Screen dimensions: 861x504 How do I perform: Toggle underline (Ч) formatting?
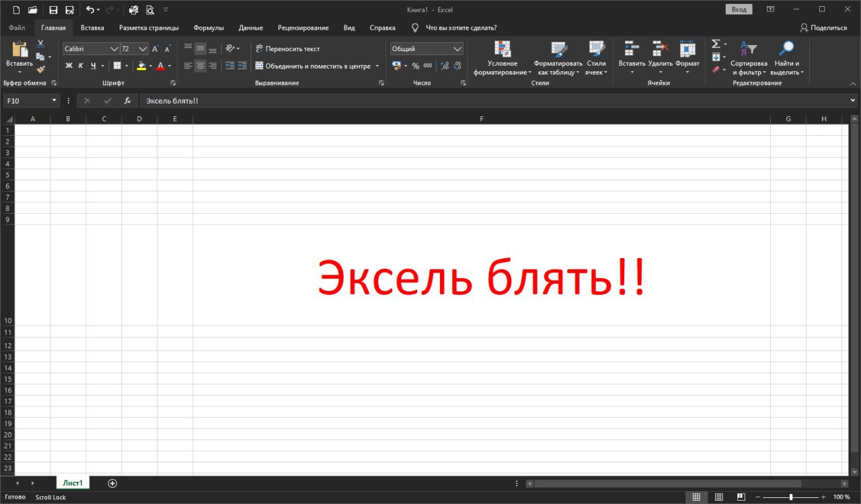(x=93, y=66)
